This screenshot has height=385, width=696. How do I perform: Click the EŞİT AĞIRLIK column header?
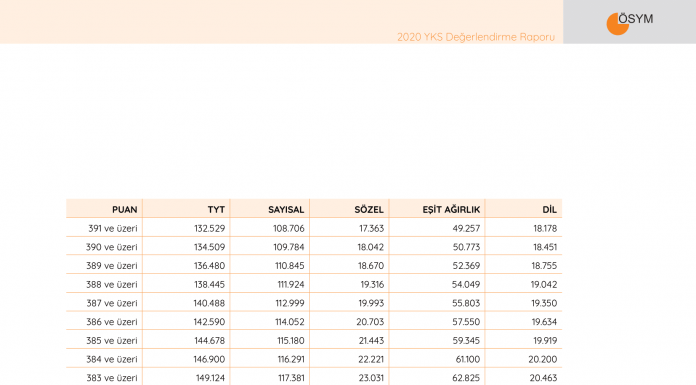(451, 210)
